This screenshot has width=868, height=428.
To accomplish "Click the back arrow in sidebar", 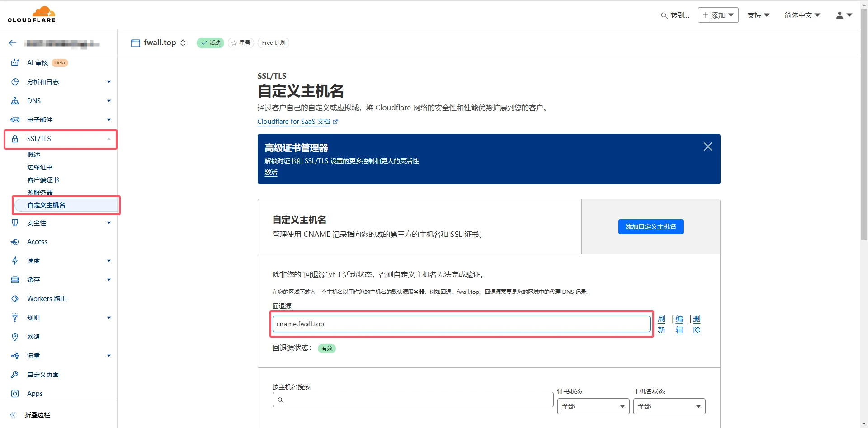I will 13,43.
